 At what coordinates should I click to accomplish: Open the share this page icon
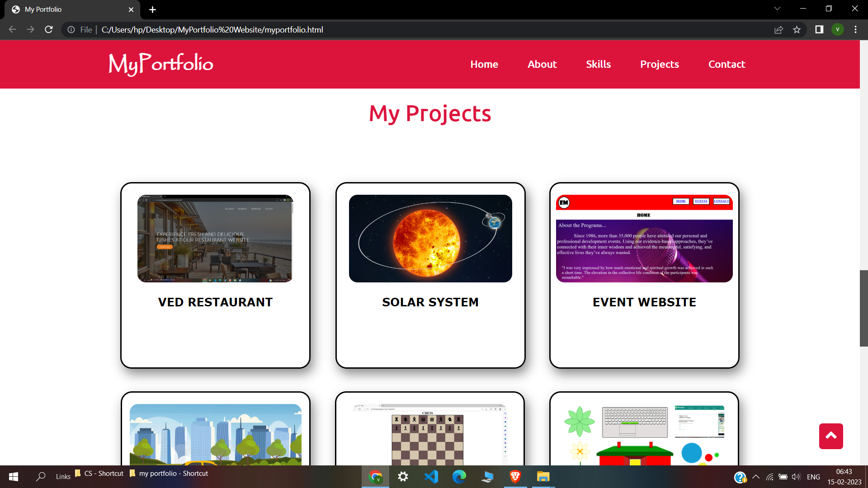click(779, 29)
